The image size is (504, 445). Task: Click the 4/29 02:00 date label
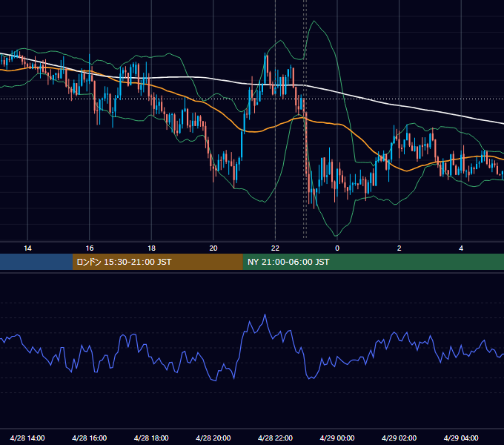[x=399, y=438]
